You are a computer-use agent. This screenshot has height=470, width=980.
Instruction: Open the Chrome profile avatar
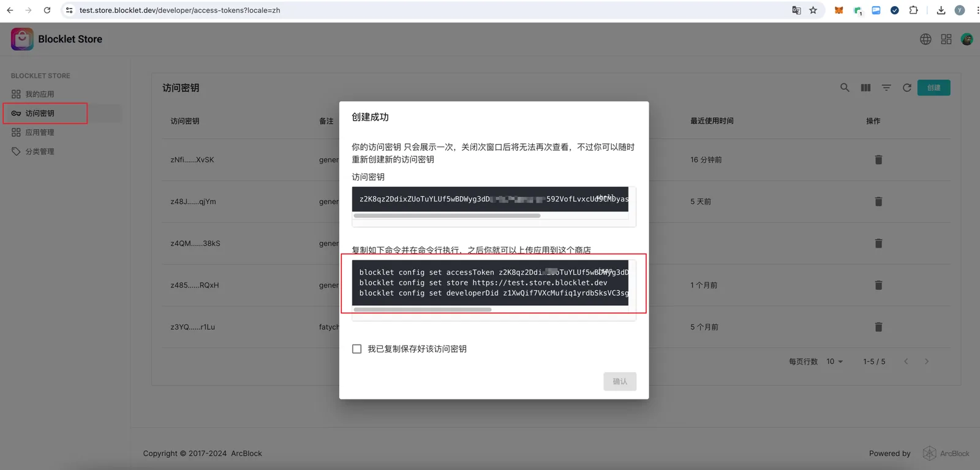tap(960, 10)
